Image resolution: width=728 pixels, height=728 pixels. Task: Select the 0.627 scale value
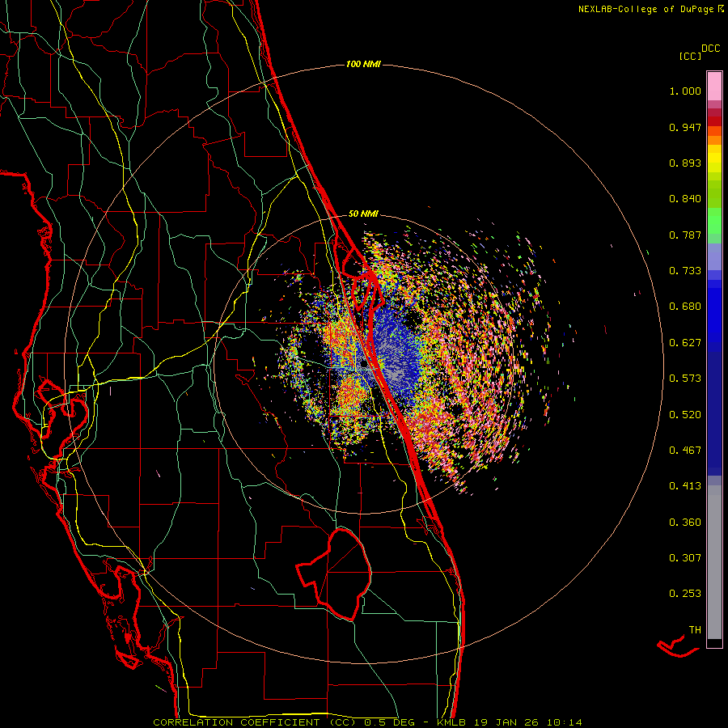[685, 343]
